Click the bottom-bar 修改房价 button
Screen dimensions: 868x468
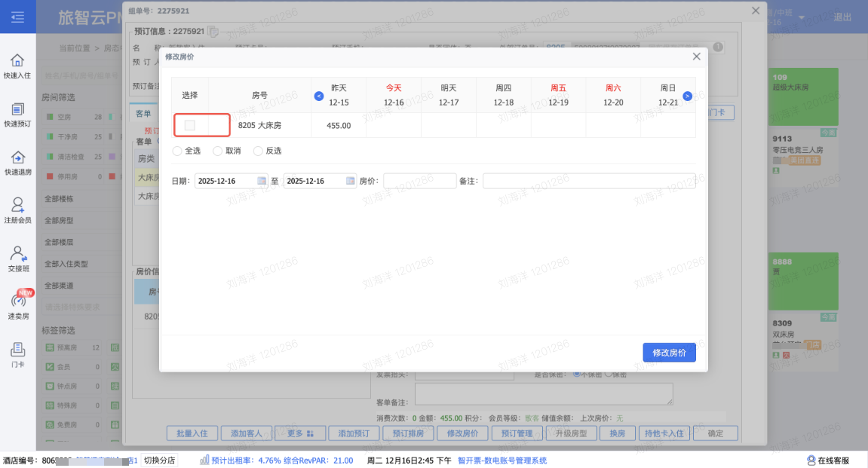462,433
